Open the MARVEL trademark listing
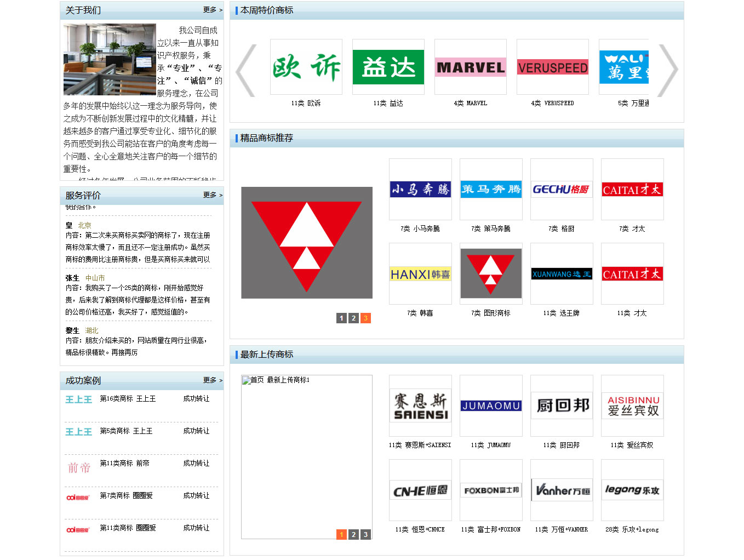Screen dimensions: 744x560 click(x=470, y=67)
